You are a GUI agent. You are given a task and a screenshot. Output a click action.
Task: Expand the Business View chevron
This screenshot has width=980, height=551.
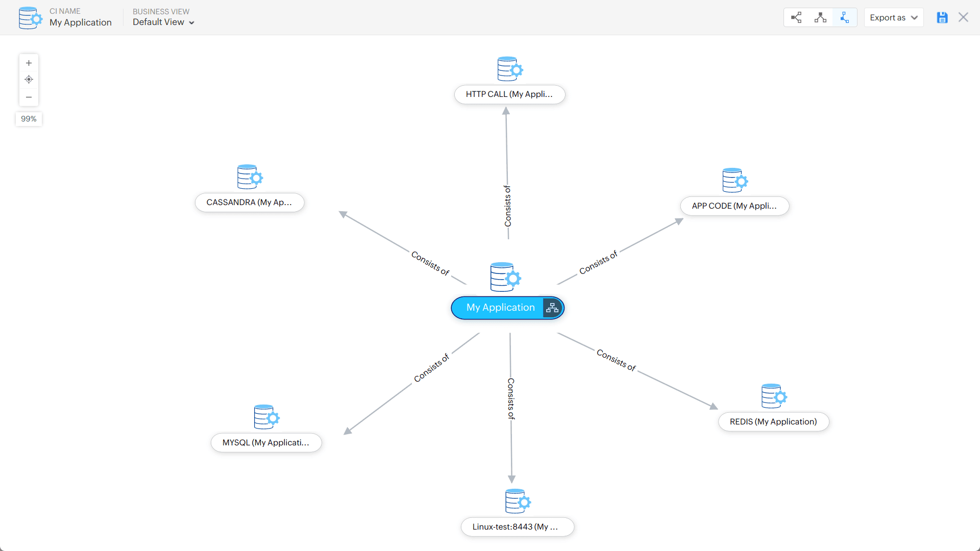click(192, 22)
